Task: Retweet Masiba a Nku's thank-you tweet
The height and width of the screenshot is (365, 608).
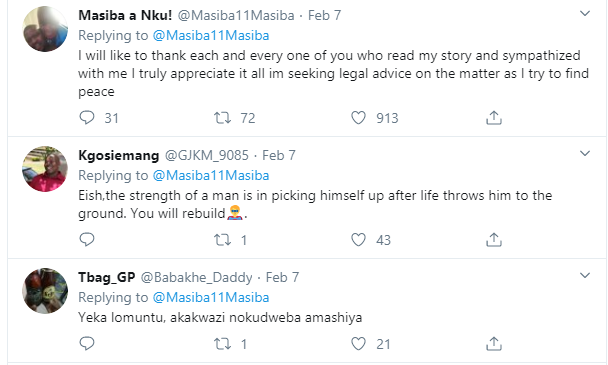Action: [223, 118]
